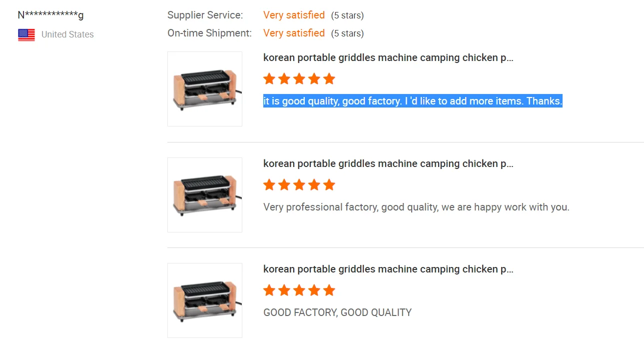Click the third review's five-star rating
The width and height of the screenshot is (644, 342).
pyautogui.click(x=299, y=290)
